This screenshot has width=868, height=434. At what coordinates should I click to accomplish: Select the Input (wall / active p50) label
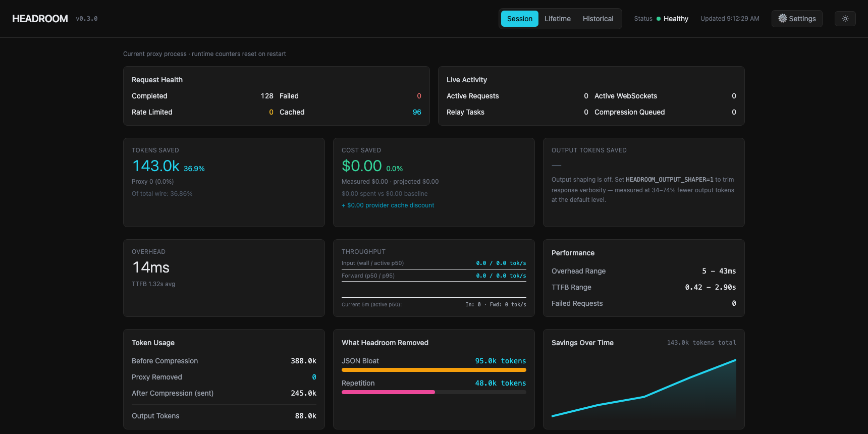[x=372, y=263]
